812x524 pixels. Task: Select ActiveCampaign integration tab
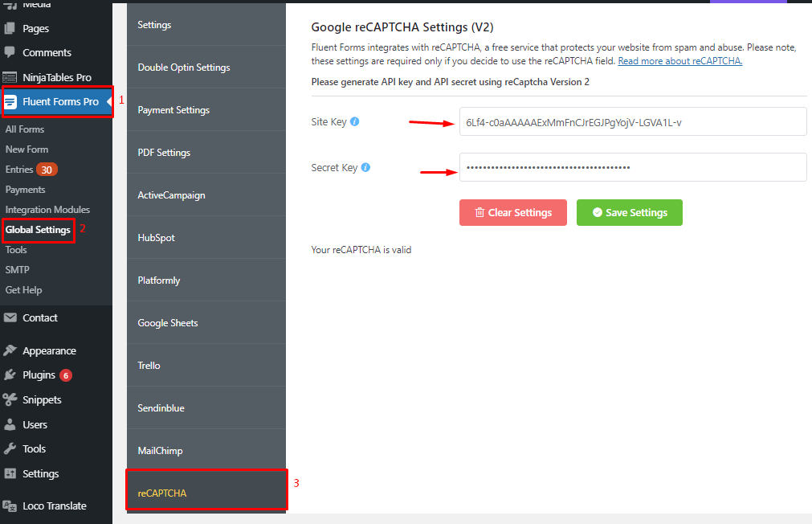[206, 194]
